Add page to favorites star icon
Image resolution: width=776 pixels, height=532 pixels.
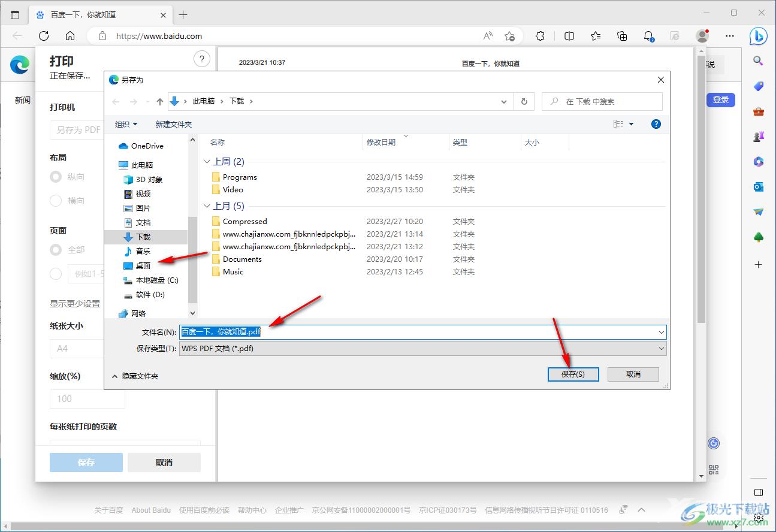tap(509, 36)
